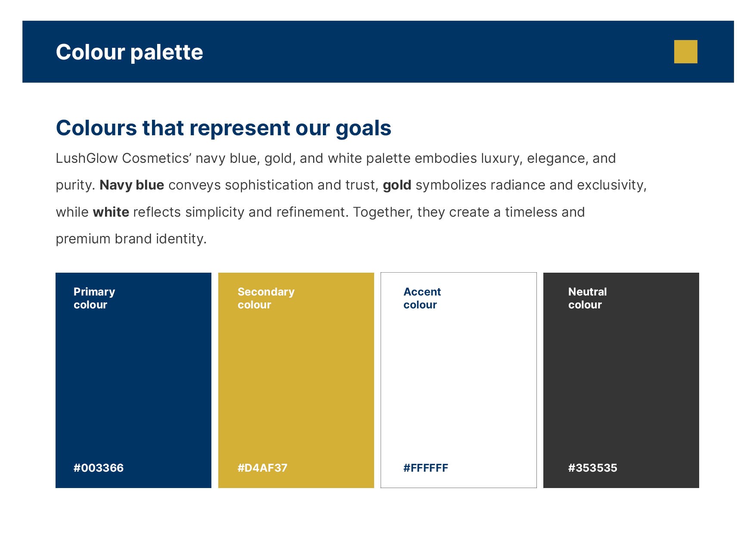
Task: Click the Neutral colour label
Action: tap(587, 298)
